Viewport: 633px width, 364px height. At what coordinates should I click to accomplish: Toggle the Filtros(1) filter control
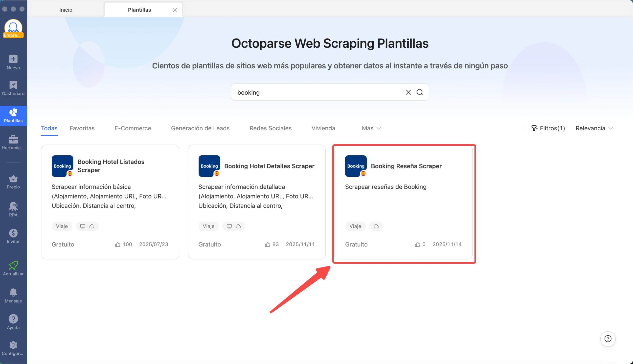pyautogui.click(x=548, y=128)
